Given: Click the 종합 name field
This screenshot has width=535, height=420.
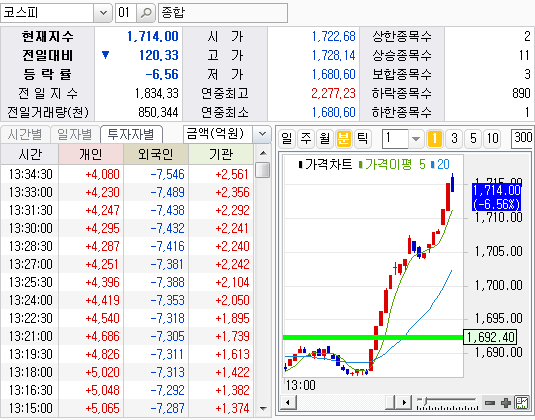Looking at the screenshot, I should (223, 13).
